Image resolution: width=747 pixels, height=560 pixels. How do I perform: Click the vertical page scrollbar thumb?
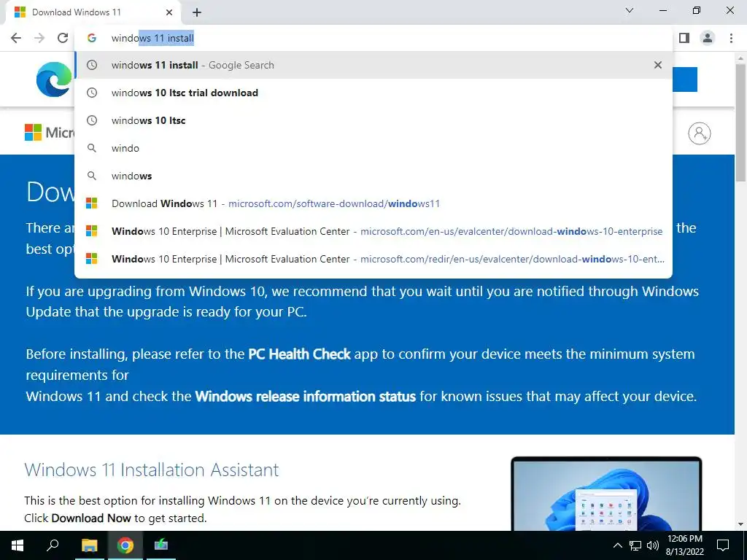pos(740,124)
